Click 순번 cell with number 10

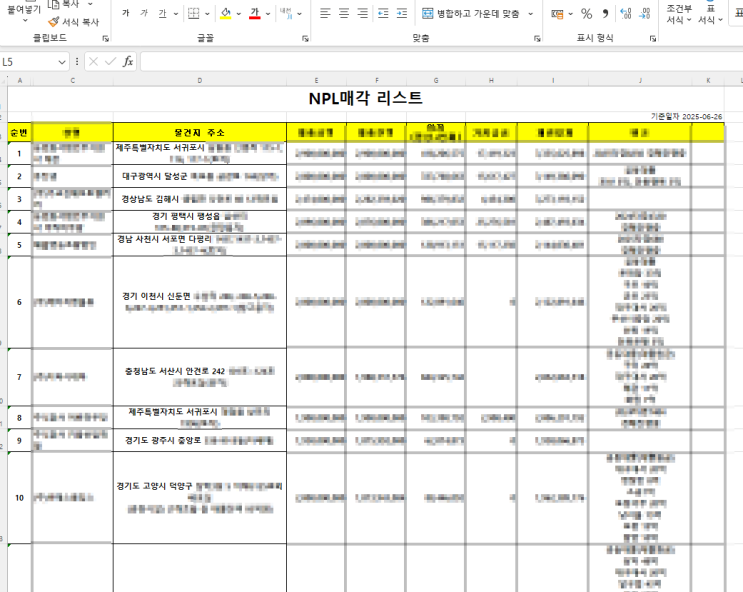tap(19, 498)
